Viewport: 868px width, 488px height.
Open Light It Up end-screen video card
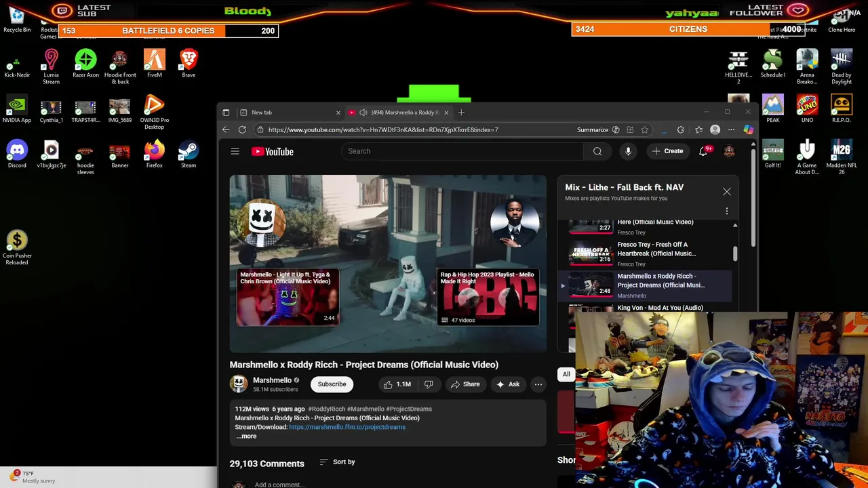[288, 298]
